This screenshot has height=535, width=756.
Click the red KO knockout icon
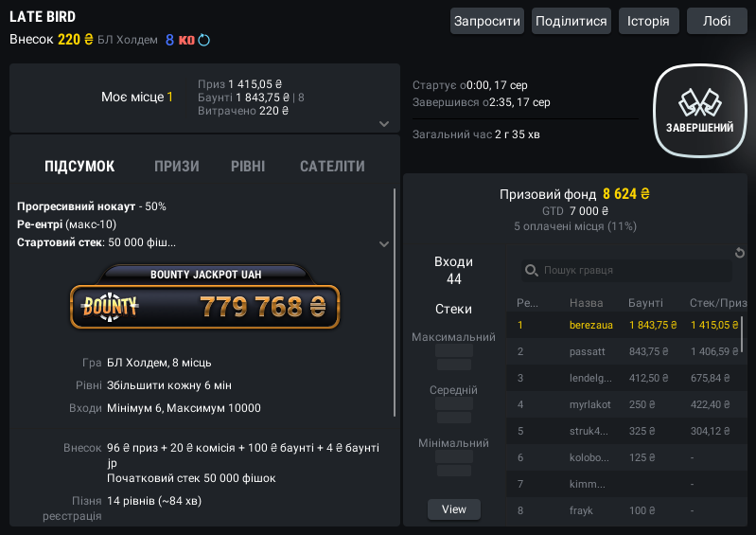point(186,40)
